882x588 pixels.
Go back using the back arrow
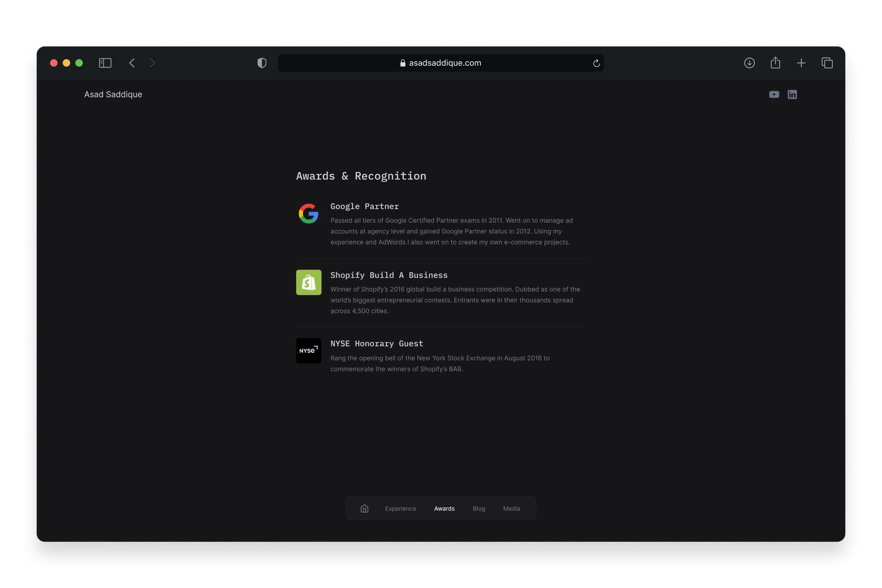pyautogui.click(x=132, y=63)
